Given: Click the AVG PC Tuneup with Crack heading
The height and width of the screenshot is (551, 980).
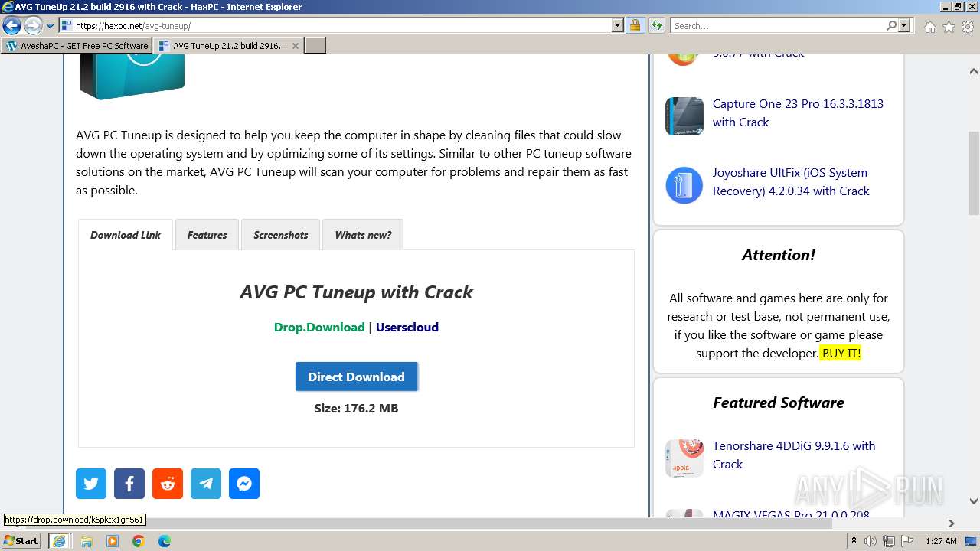Looking at the screenshot, I should [356, 292].
